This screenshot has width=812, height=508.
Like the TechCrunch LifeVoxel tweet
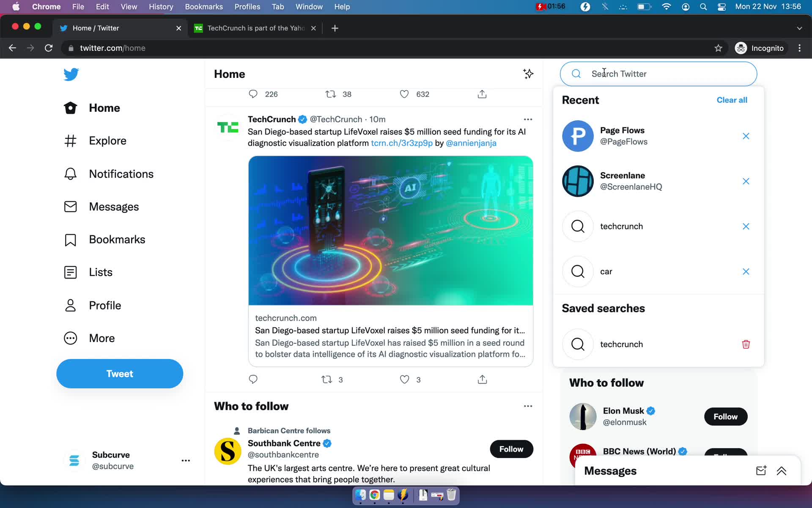(405, 378)
